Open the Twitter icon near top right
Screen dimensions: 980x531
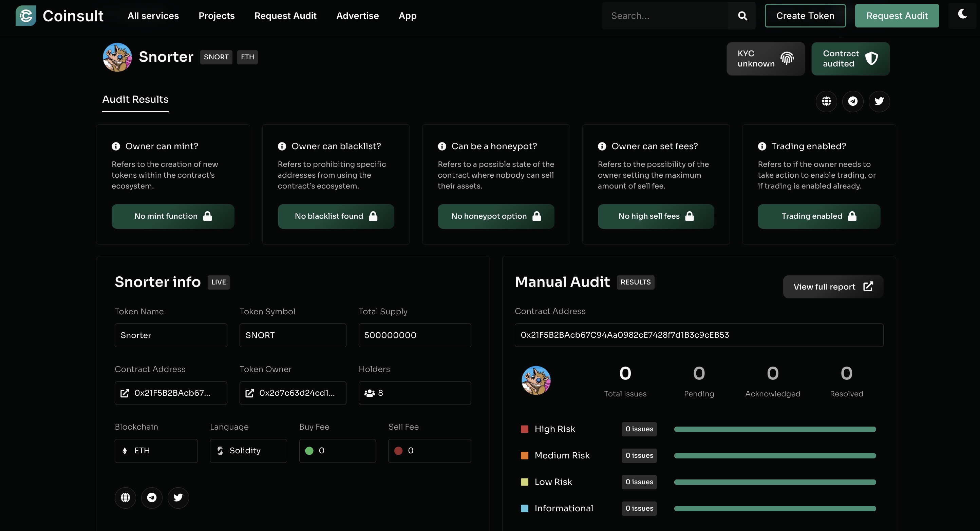click(x=879, y=101)
